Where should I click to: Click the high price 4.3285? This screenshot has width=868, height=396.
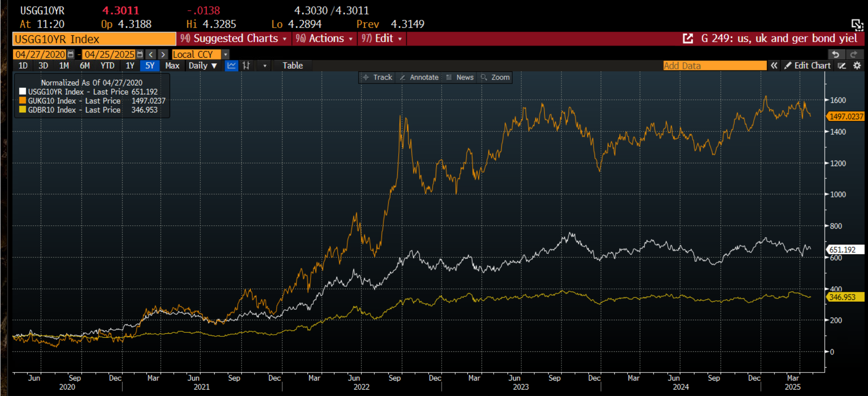(219, 24)
